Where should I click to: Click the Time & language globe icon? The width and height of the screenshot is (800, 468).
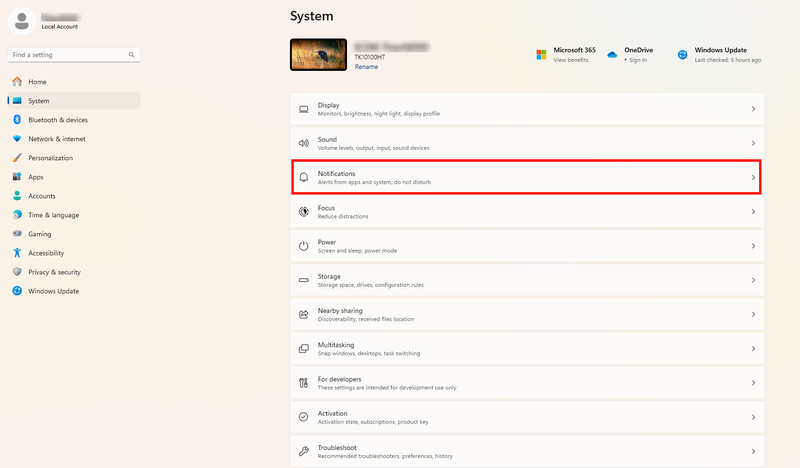(x=17, y=215)
